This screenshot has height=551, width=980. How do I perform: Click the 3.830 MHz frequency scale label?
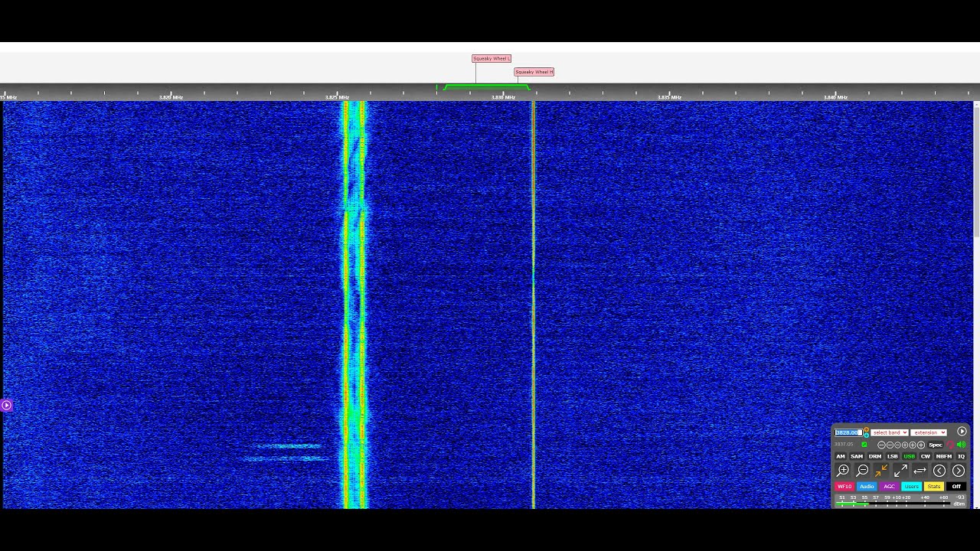click(x=503, y=97)
